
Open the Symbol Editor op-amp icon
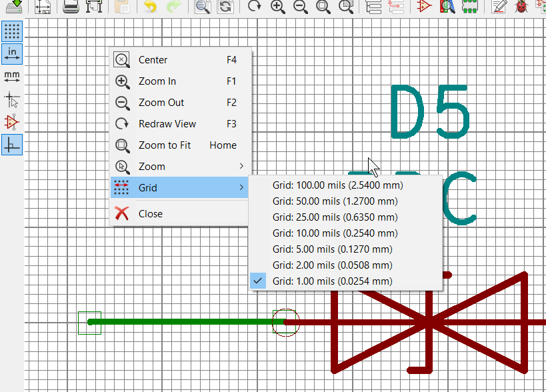pyautogui.click(x=424, y=7)
